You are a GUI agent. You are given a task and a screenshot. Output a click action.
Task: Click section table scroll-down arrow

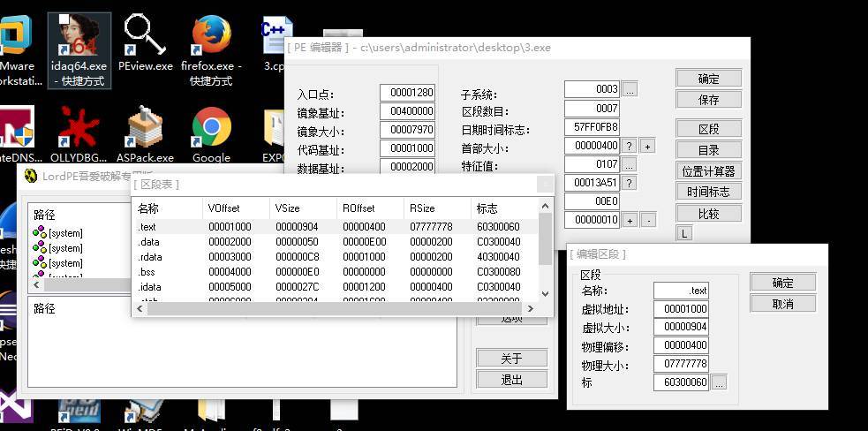(x=545, y=293)
